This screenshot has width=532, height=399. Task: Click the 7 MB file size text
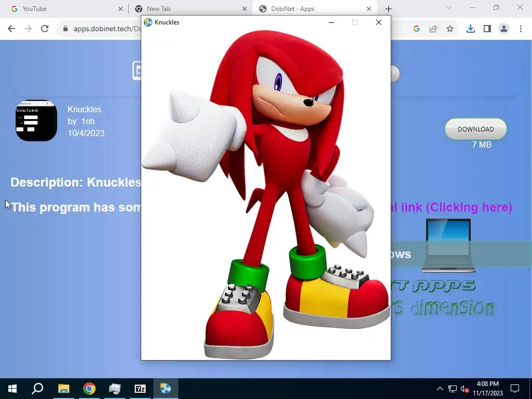(x=482, y=144)
